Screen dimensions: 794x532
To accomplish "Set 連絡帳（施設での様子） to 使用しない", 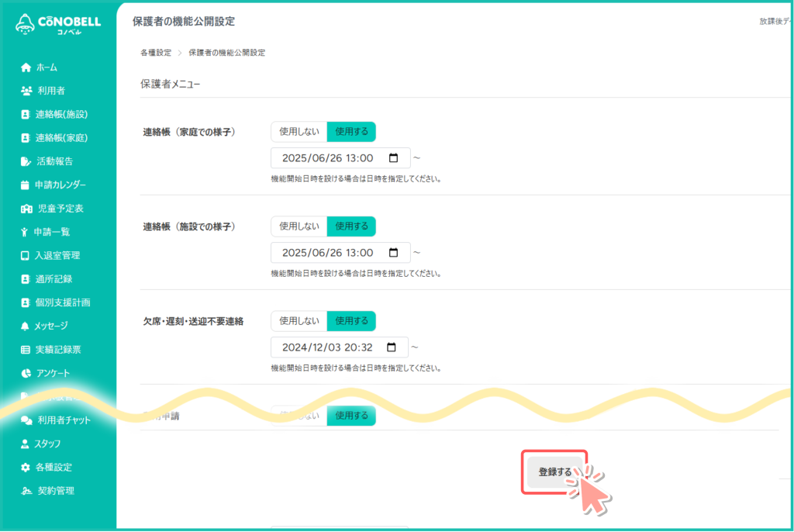I will (x=299, y=226).
